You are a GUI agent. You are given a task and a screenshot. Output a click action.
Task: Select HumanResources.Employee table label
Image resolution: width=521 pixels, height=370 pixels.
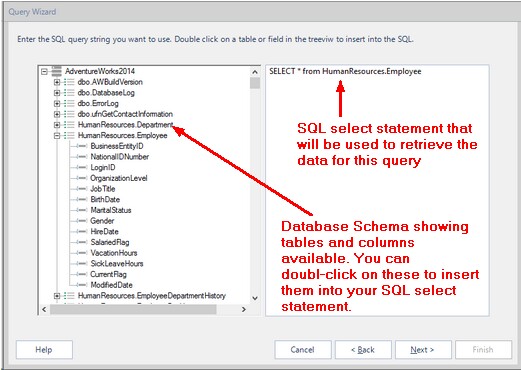tap(122, 135)
